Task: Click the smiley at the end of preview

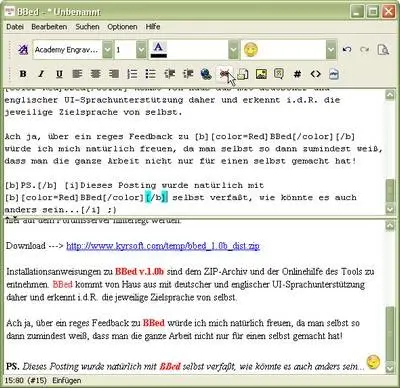Action: click(373, 362)
